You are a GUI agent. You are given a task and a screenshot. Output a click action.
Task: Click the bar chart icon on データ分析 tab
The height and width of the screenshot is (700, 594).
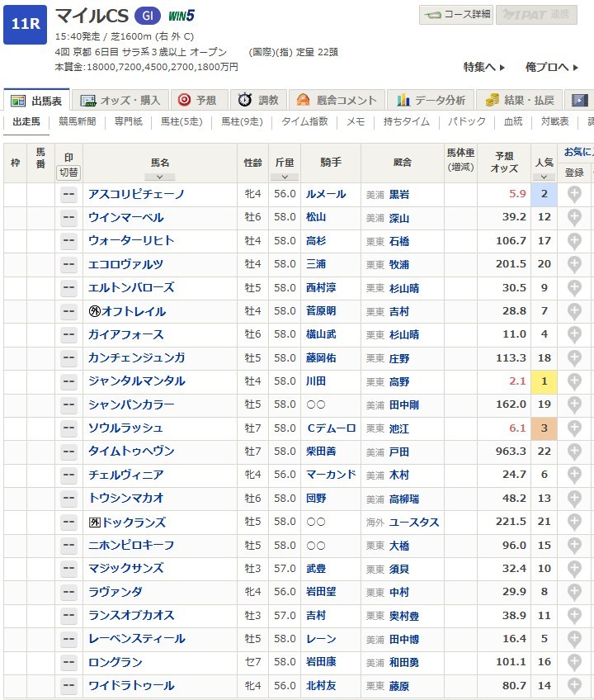click(x=403, y=100)
